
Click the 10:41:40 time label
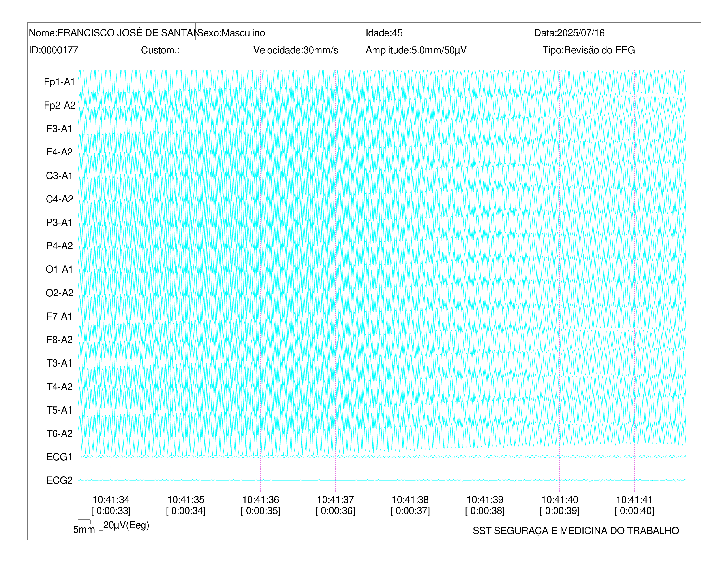tap(560, 500)
